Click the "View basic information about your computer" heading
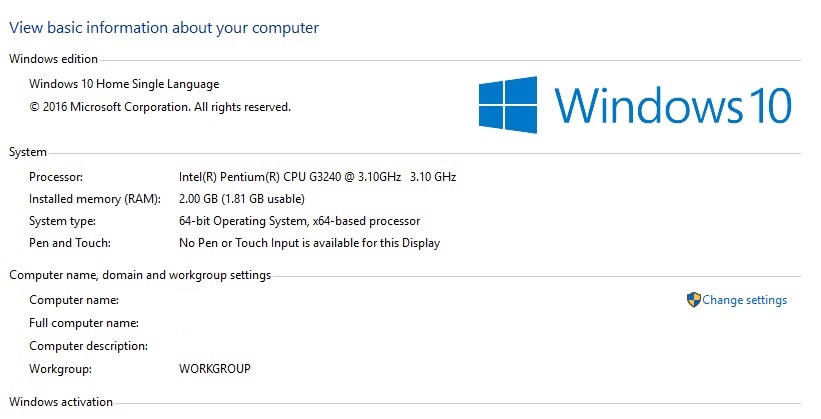The image size is (821, 419). (164, 28)
